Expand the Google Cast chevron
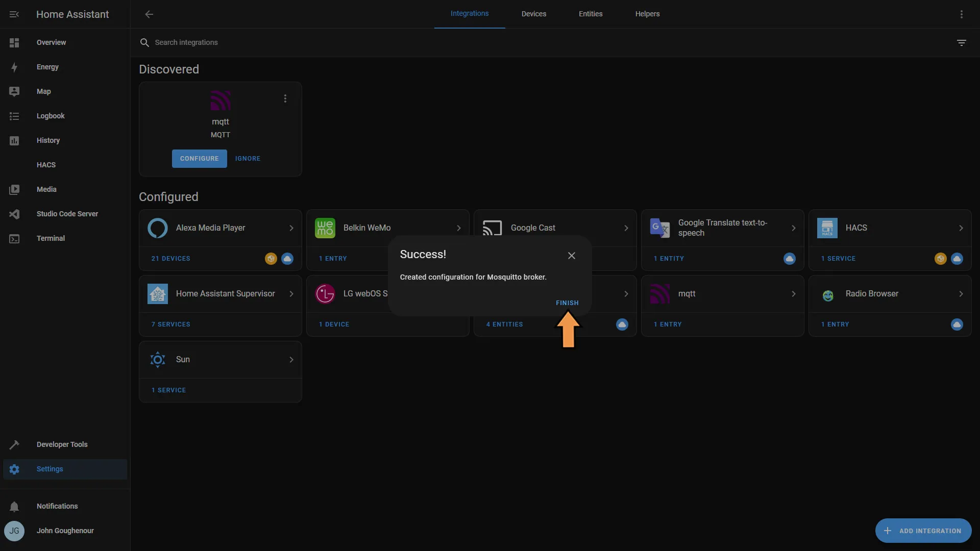This screenshot has width=980, height=551. pos(626,228)
